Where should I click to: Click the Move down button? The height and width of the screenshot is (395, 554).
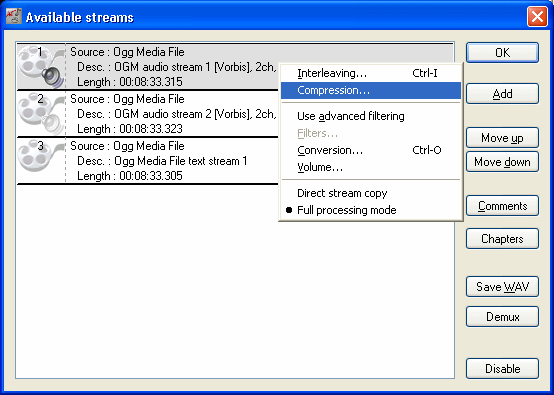click(x=502, y=162)
